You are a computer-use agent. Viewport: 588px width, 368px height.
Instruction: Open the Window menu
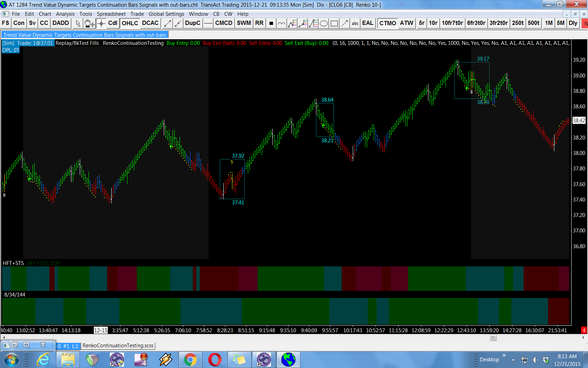click(x=198, y=14)
